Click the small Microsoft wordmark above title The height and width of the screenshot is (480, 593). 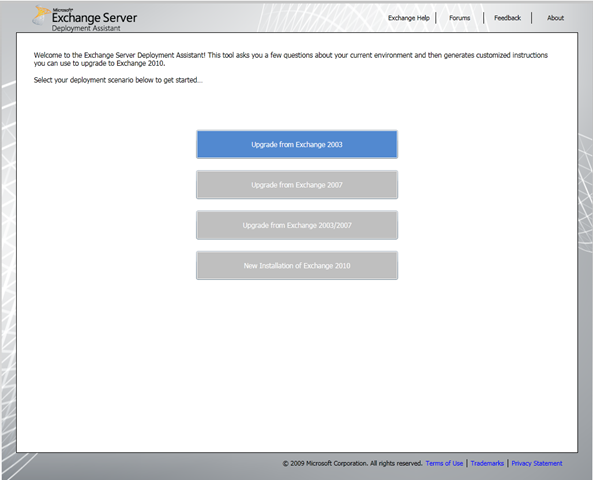point(62,10)
